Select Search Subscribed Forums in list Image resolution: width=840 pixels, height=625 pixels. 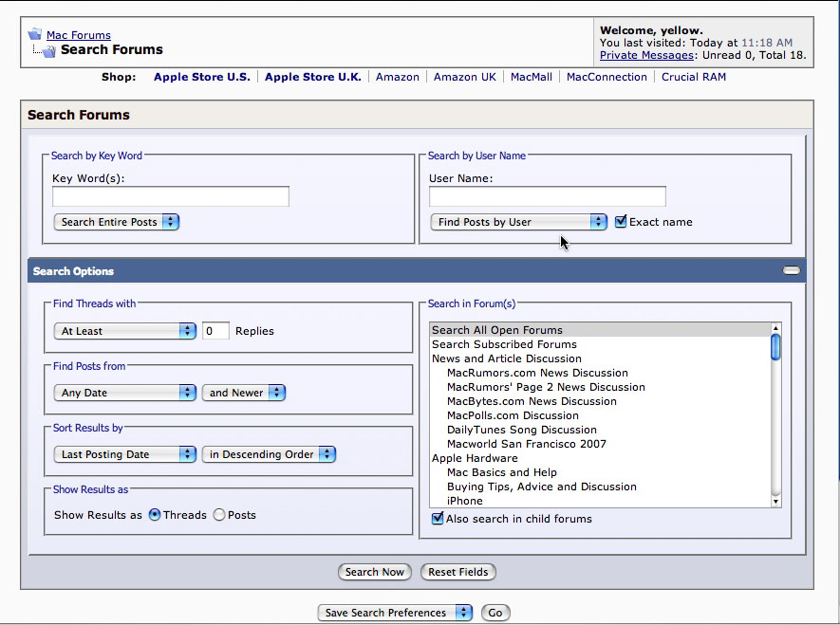tap(600, 344)
